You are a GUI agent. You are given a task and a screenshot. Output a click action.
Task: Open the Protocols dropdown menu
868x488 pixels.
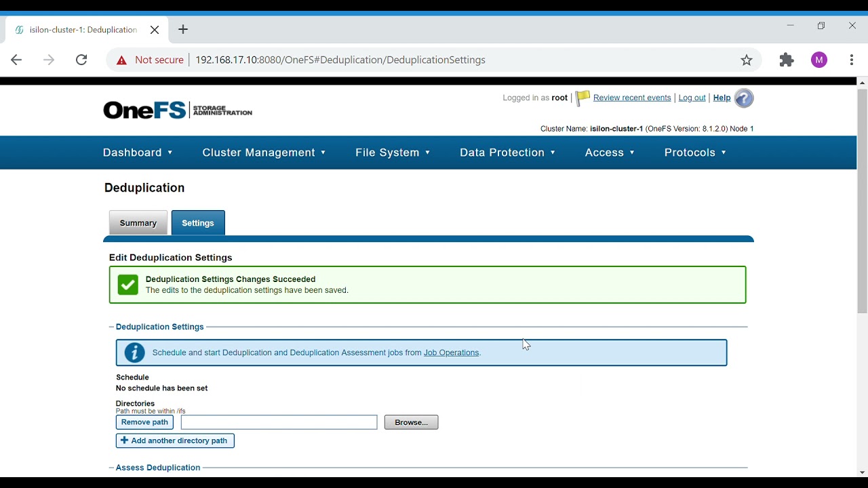(x=695, y=152)
